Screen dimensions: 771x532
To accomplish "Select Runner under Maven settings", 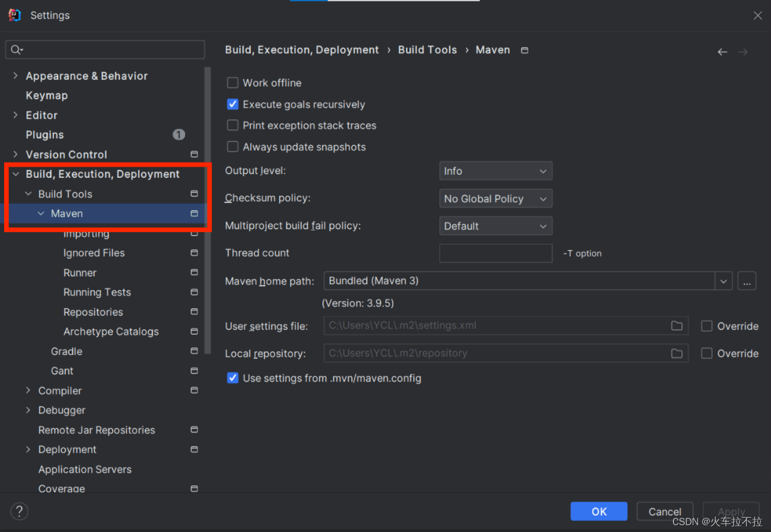I will [x=80, y=273].
